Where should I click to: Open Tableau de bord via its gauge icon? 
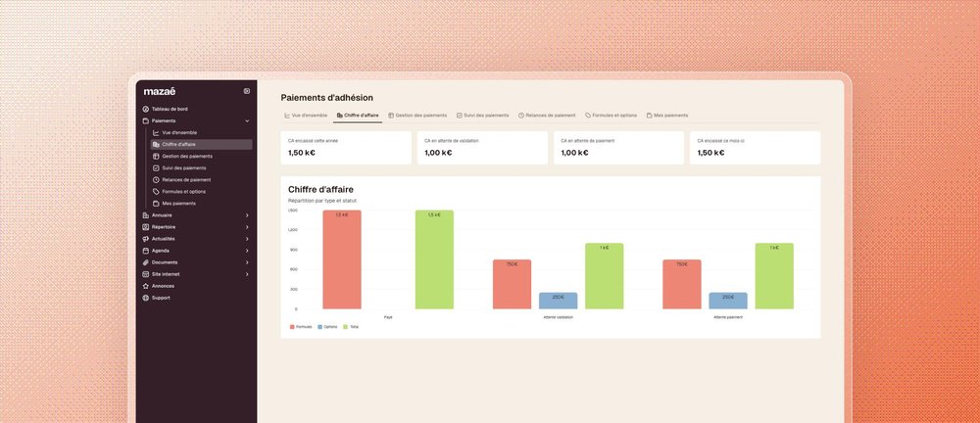(x=146, y=109)
